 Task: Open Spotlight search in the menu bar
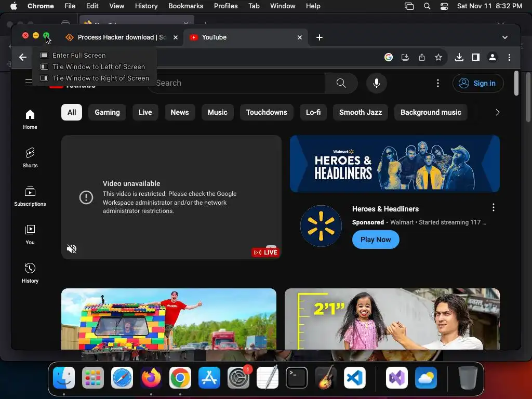[427, 6]
